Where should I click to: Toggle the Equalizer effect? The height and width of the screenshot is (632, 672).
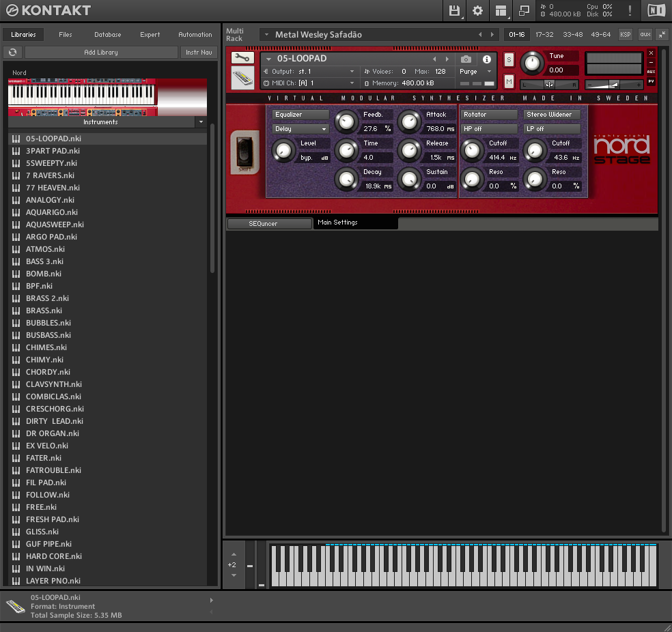(x=300, y=115)
